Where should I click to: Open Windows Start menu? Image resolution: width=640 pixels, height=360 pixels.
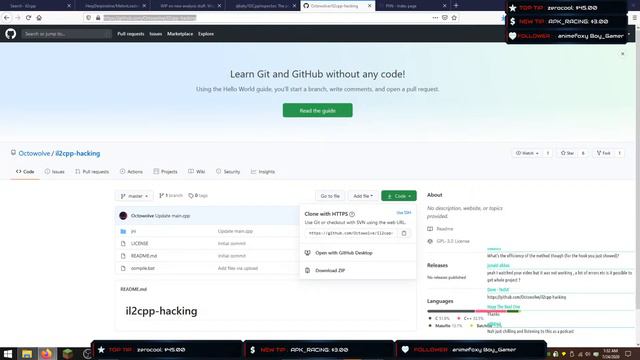coord(8,353)
